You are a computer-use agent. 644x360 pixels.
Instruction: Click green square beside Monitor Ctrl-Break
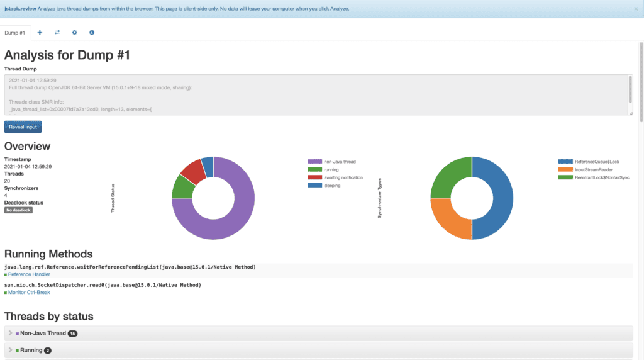click(x=6, y=293)
